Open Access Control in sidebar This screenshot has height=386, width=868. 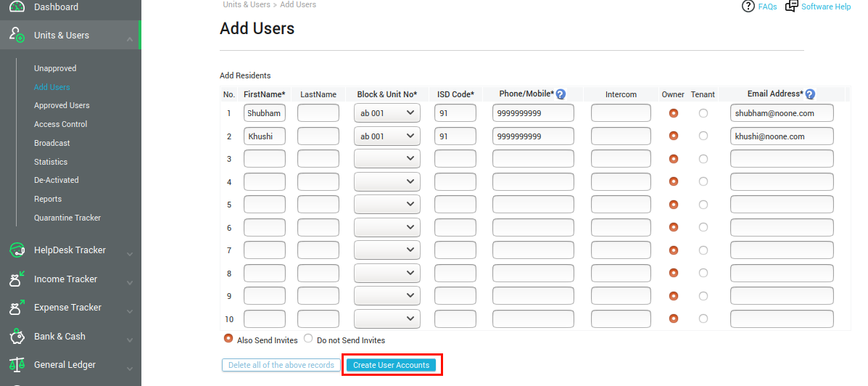[x=60, y=124]
